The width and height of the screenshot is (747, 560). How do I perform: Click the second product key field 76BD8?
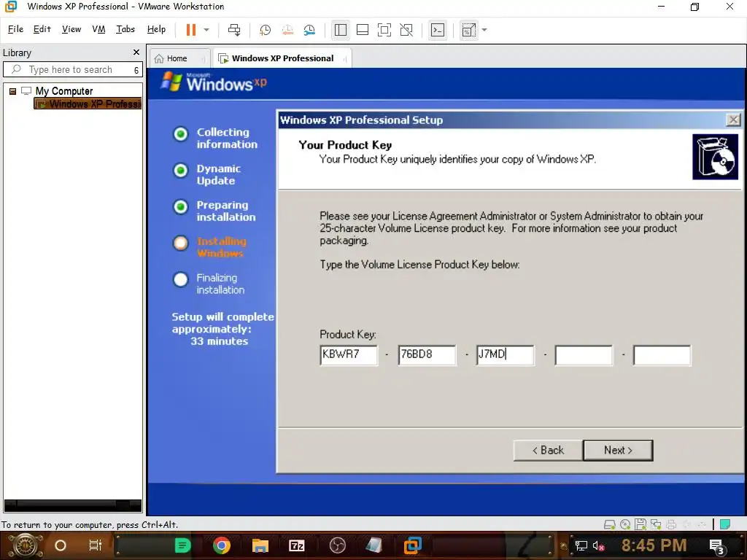click(427, 355)
